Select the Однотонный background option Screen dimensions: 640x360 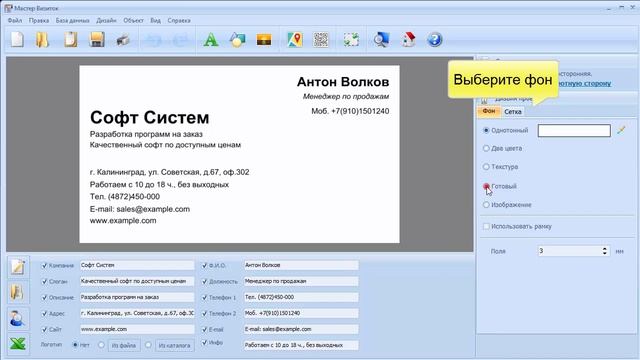tap(486, 130)
